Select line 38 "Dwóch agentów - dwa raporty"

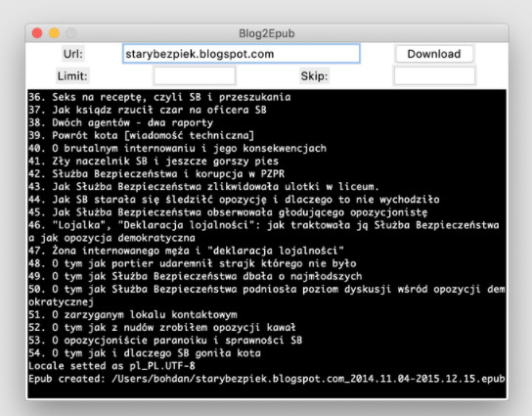click(121, 122)
